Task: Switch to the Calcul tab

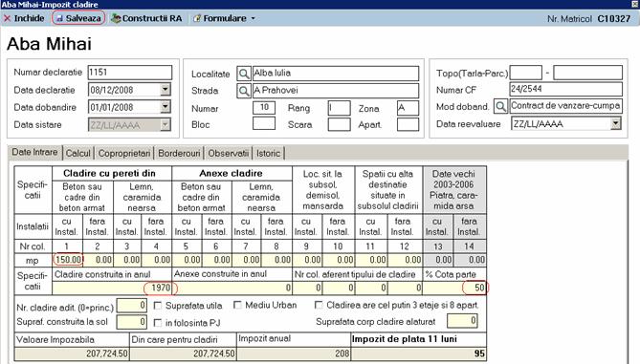Action: pos(77,153)
